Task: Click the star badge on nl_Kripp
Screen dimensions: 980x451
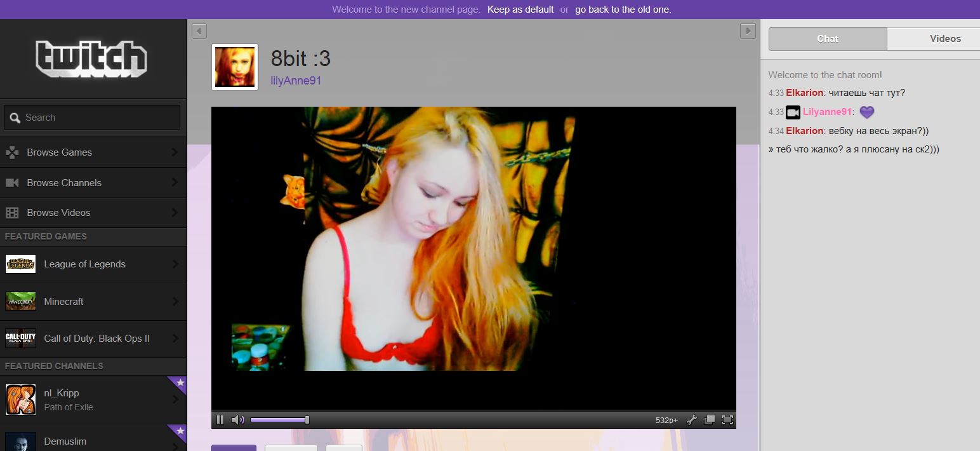Action: click(180, 382)
